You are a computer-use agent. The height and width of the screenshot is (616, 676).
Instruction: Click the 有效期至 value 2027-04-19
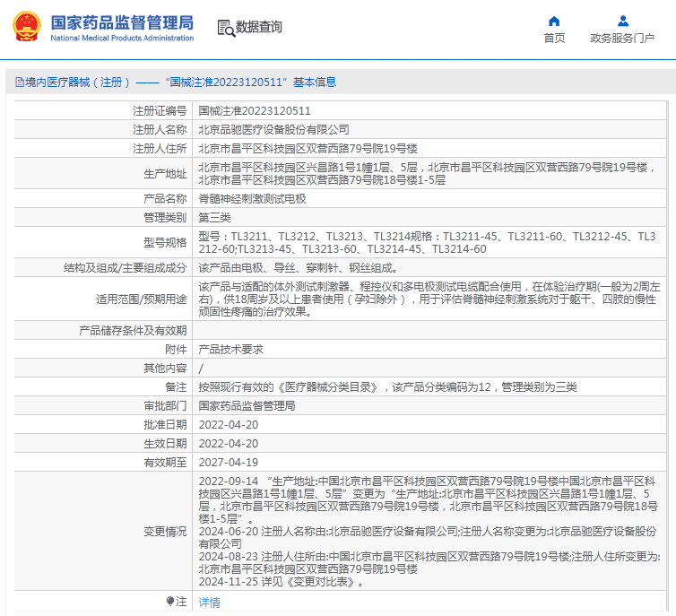click(x=229, y=463)
